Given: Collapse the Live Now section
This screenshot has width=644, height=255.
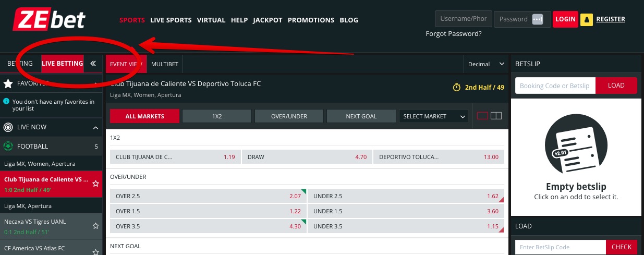Looking at the screenshot, I should (x=96, y=128).
